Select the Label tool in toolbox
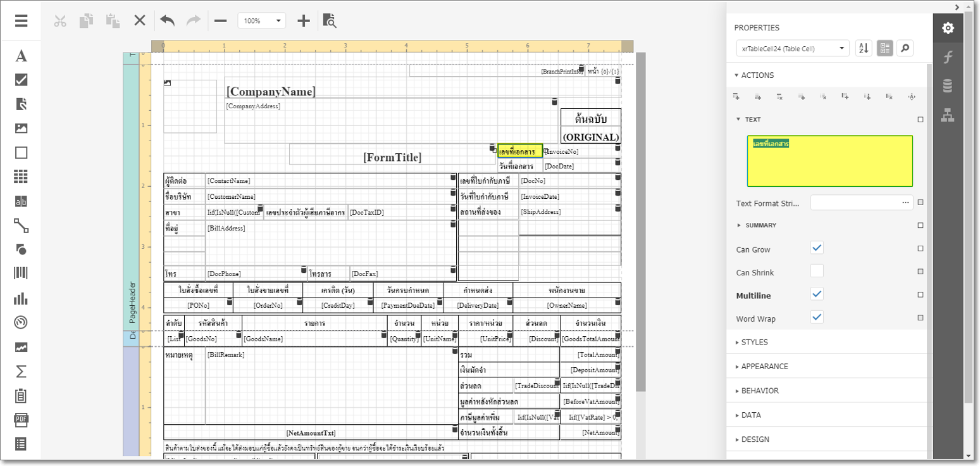This screenshot has width=980, height=466. pos(21,56)
